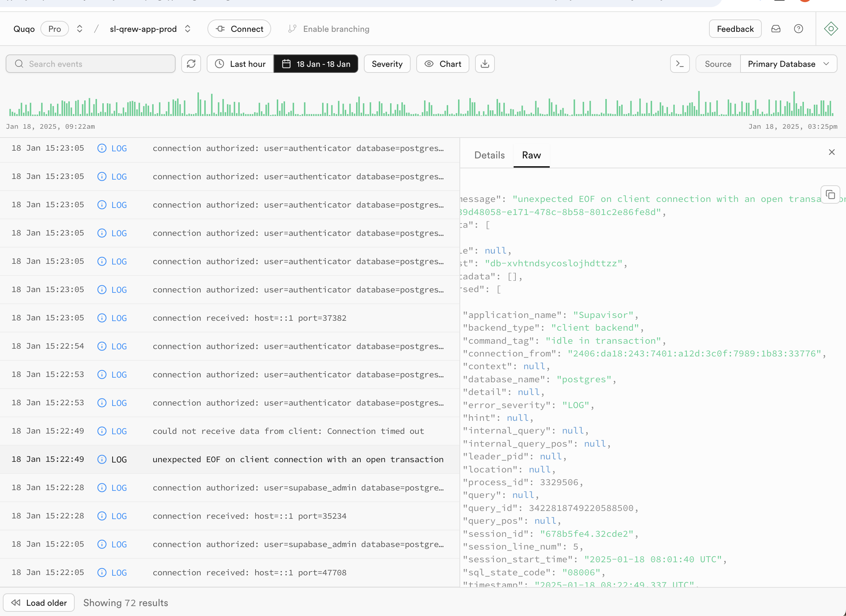Open the command palette icon top right
Screen dimensions: 846x616
(x=831, y=29)
